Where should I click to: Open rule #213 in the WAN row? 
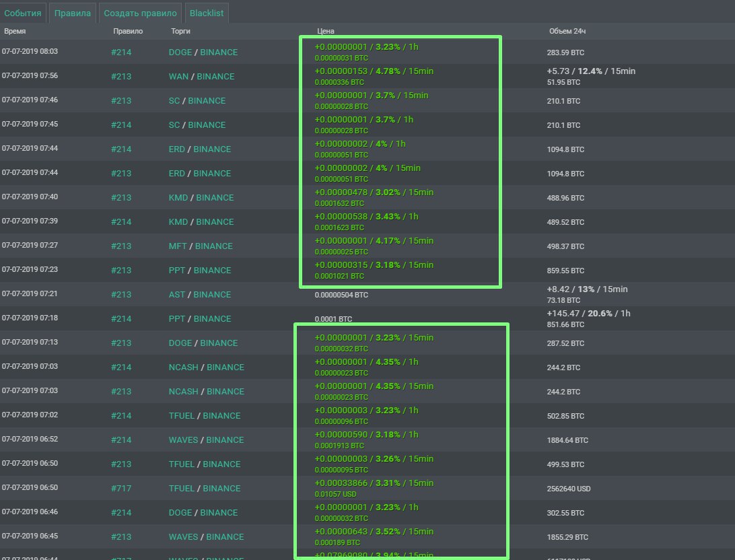[121, 76]
